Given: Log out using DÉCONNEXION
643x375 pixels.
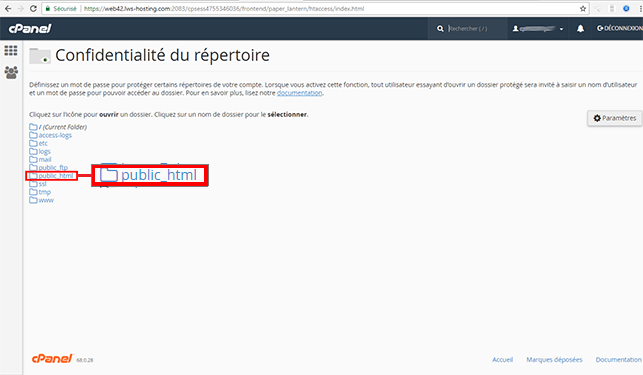Looking at the screenshot, I should click(x=620, y=28).
